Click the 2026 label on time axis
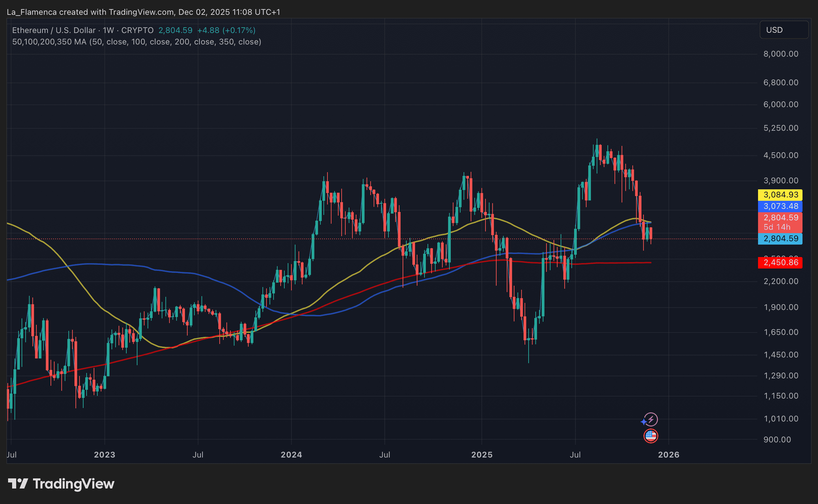 (x=668, y=454)
